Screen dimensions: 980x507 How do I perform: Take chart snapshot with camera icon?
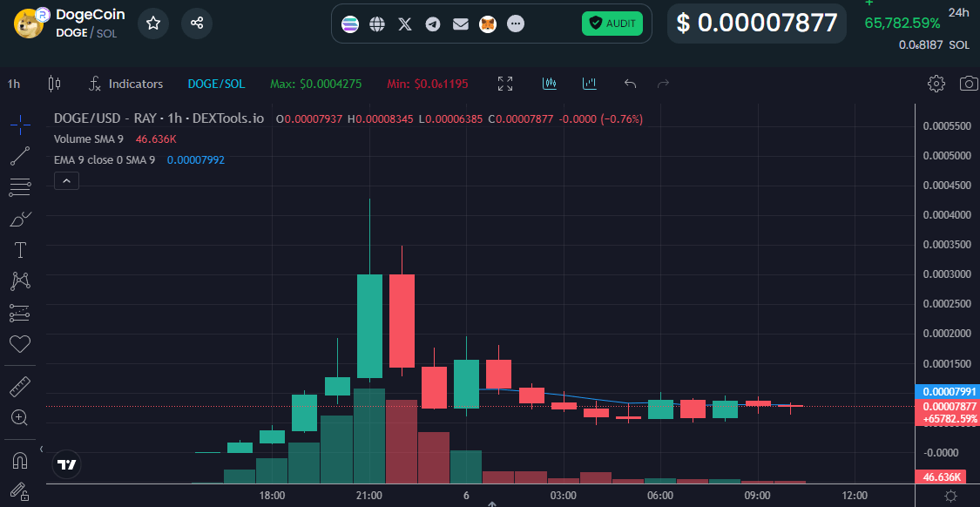(969, 84)
